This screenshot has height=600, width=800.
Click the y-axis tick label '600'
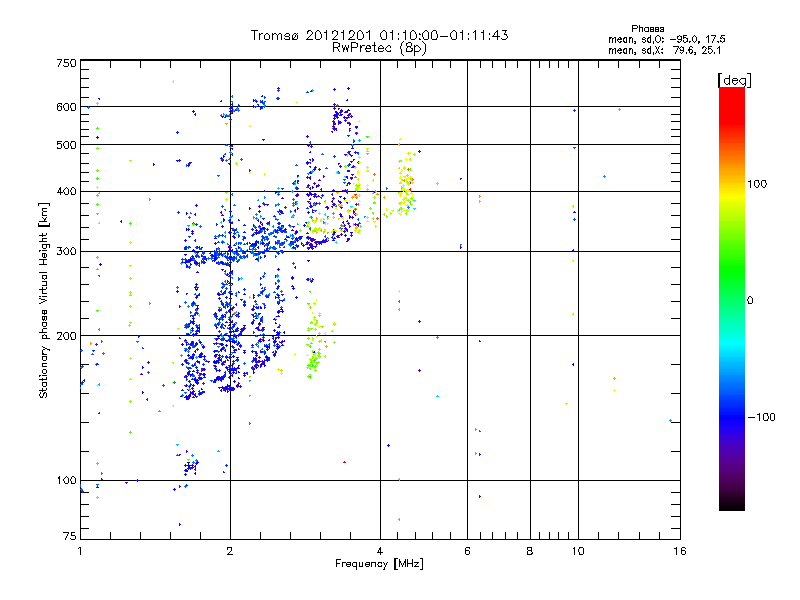click(66, 107)
